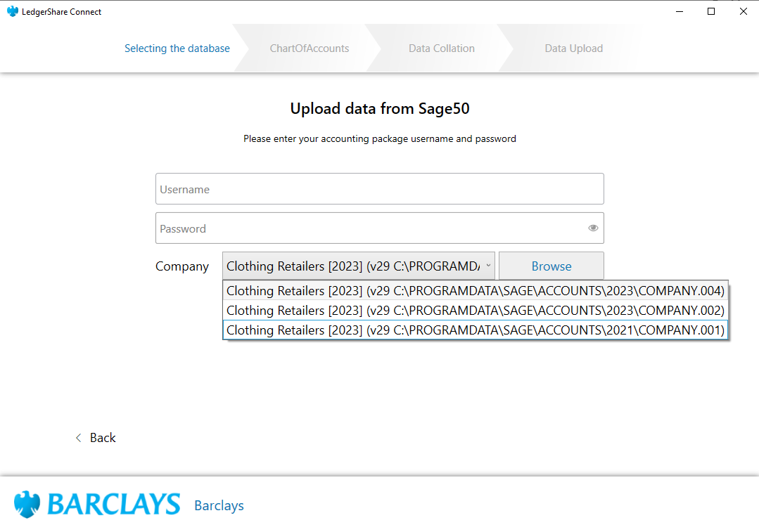
Task: Jump to the Data Upload step
Action: tap(573, 48)
